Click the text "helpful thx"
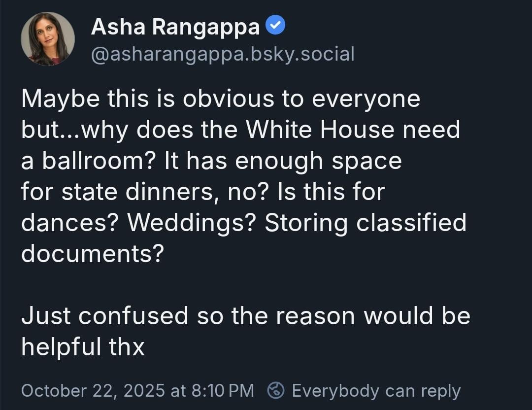The height and width of the screenshot is (410, 532). coord(83,347)
